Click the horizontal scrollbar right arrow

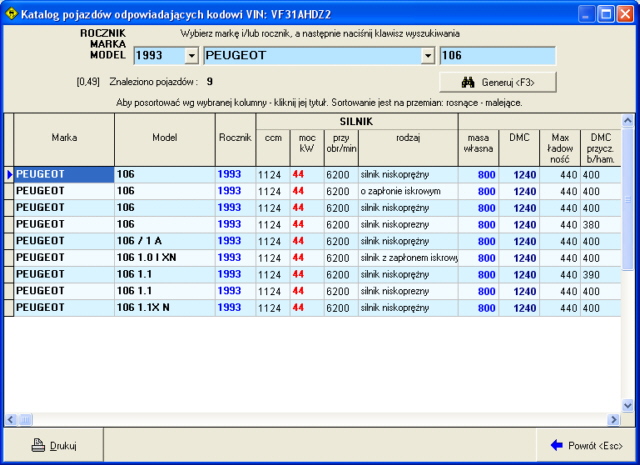pos(614,419)
